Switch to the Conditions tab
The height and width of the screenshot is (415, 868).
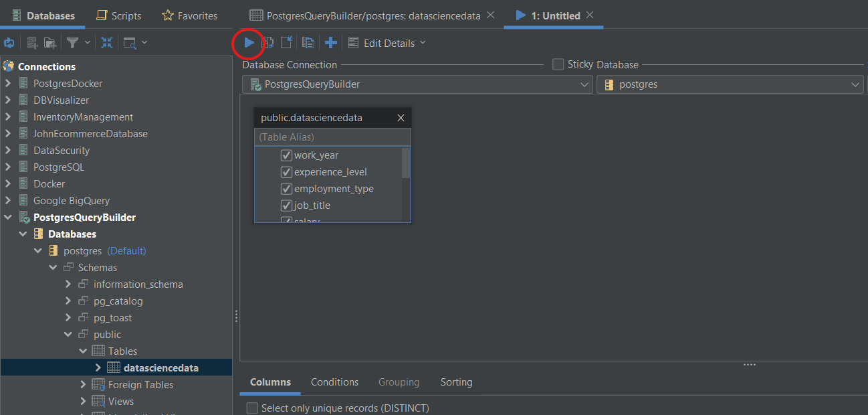click(334, 382)
